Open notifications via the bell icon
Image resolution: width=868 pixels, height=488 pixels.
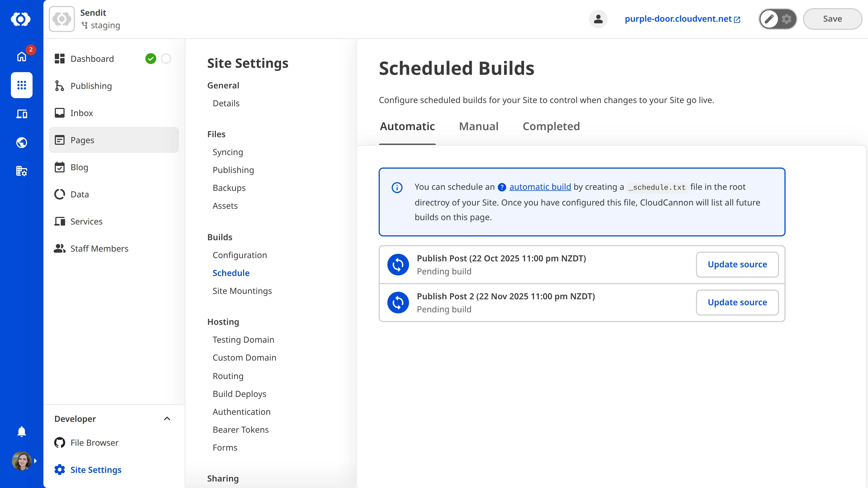(x=21, y=431)
